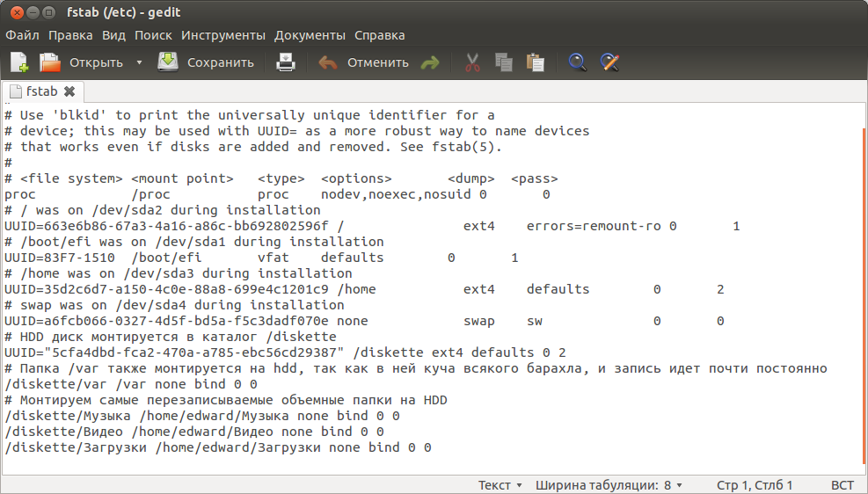868x494 pixels.
Task: Open the Ширина табуляции dropdown
Action: (609, 485)
